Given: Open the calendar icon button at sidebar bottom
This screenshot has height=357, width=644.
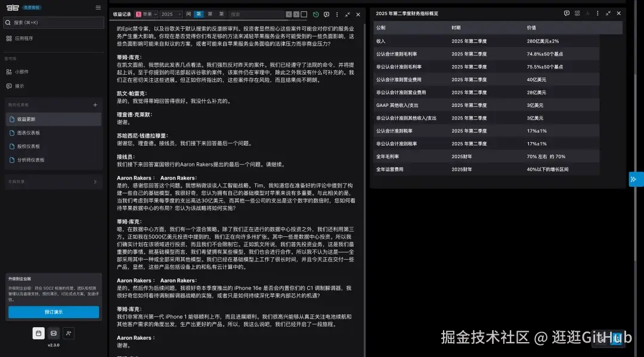Looking at the screenshot, I should 39,333.
